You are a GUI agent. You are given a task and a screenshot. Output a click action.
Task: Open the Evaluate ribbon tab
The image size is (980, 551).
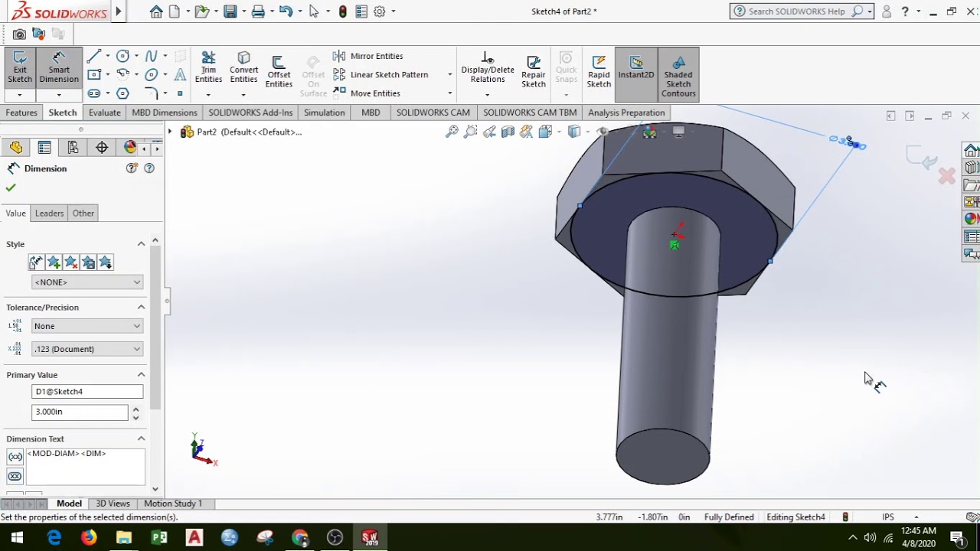coord(104,112)
